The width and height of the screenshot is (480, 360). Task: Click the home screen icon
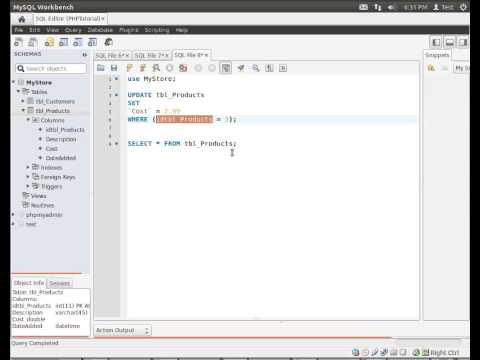[22, 19]
